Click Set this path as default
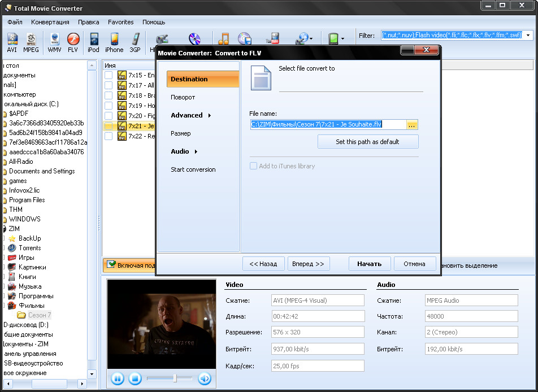 pyautogui.click(x=368, y=142)
